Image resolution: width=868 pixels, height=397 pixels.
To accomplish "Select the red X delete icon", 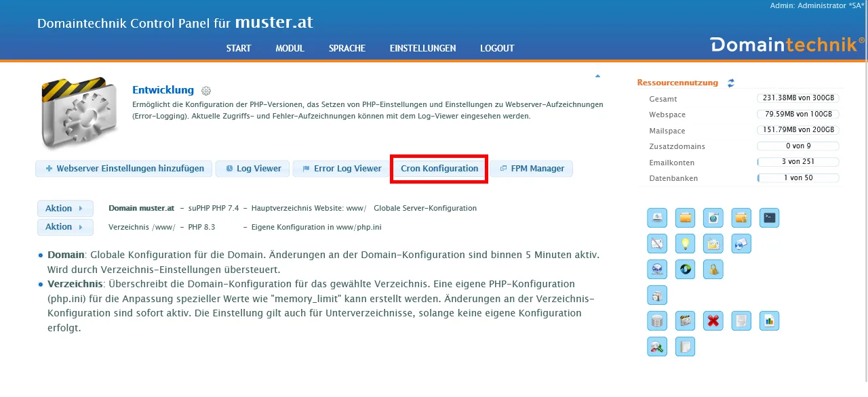I will tap(713, 320).
